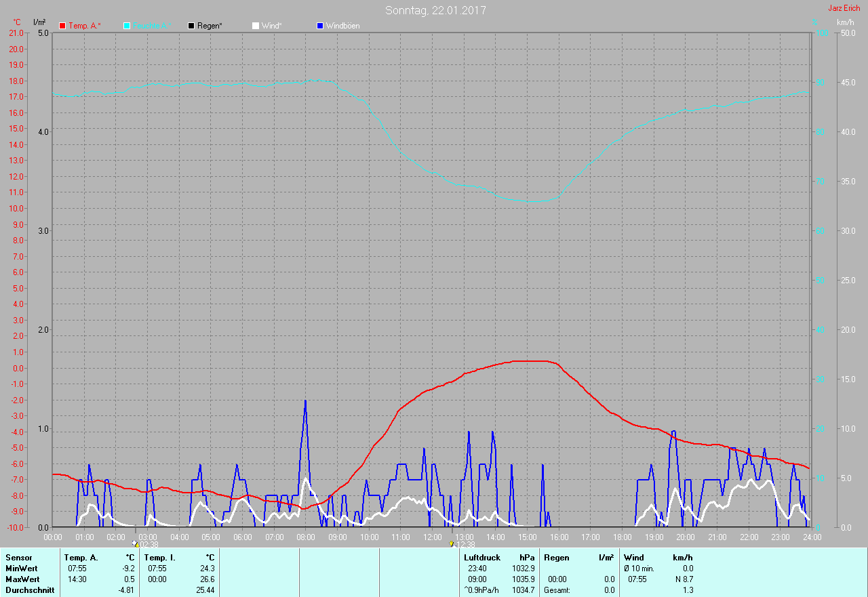This screenshot has height=597, width=868.
Task: Click the '^0.9hPa/h' pressure trend
Action: pyautogui.click(x=481, y=590)
